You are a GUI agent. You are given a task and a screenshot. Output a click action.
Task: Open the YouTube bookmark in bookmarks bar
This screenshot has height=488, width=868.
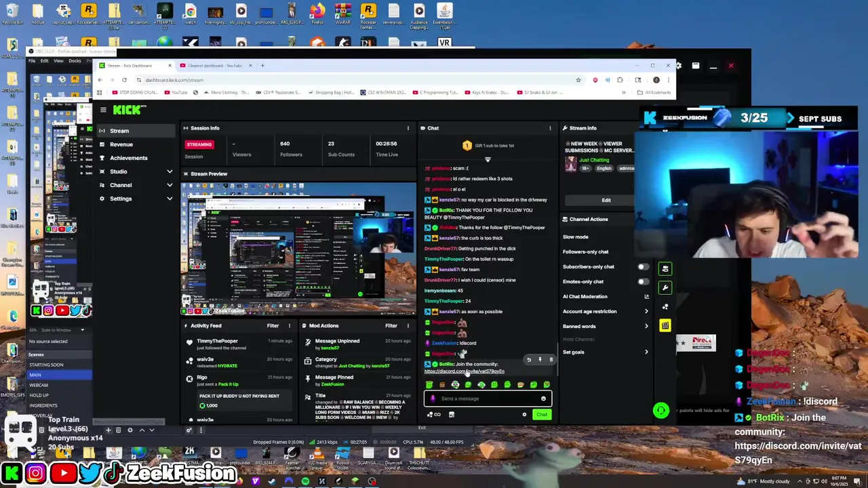[x=176, y=92]
